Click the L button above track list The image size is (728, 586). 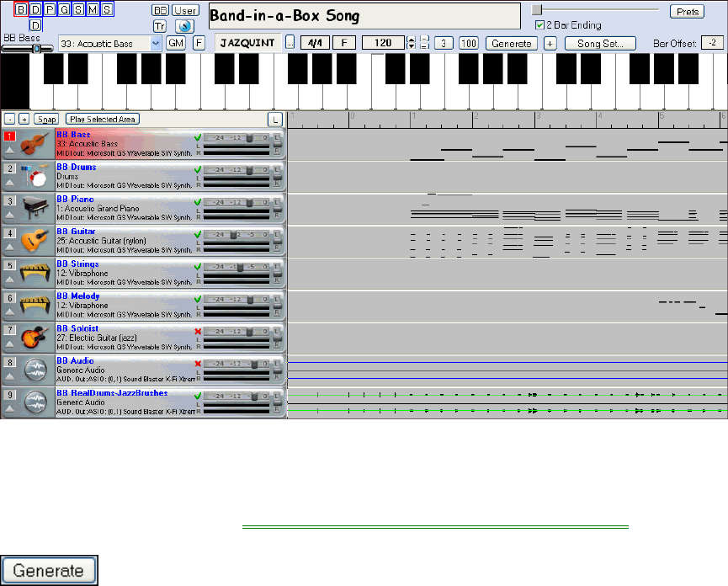(275, 120)
